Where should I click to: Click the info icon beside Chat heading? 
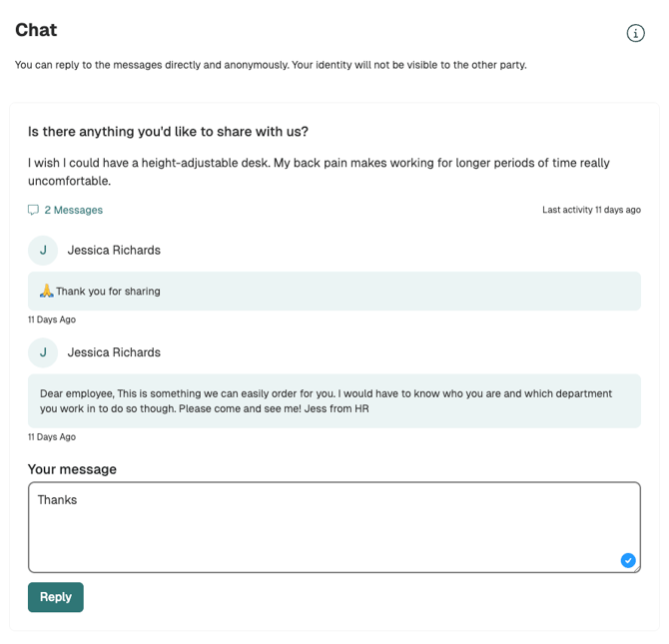[636, 33]
